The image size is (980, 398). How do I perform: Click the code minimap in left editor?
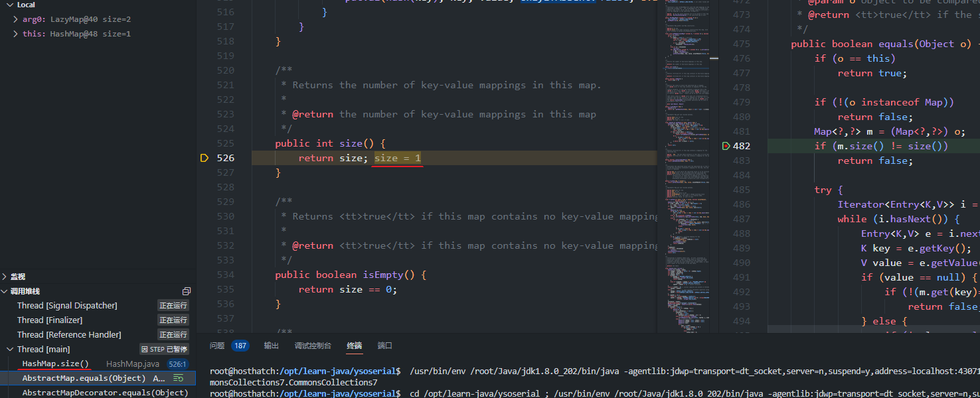[689, 166]
